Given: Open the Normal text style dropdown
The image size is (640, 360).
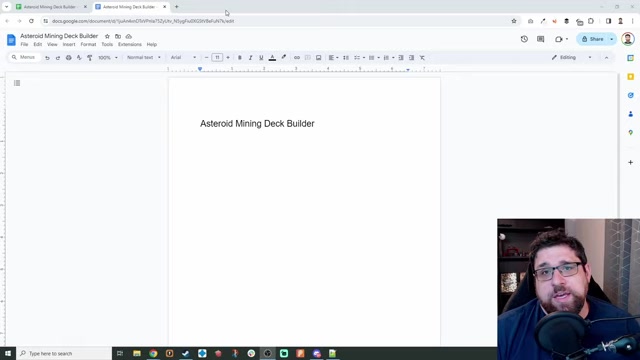Looking at the screenshot, I should [x=144, y=58].
